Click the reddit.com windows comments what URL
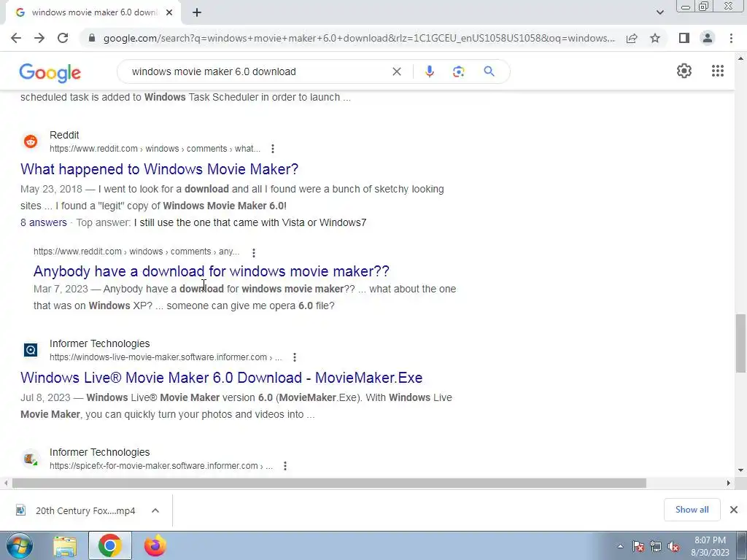The width and height of the screenshot is (747, 560). [x=155, y=149]
